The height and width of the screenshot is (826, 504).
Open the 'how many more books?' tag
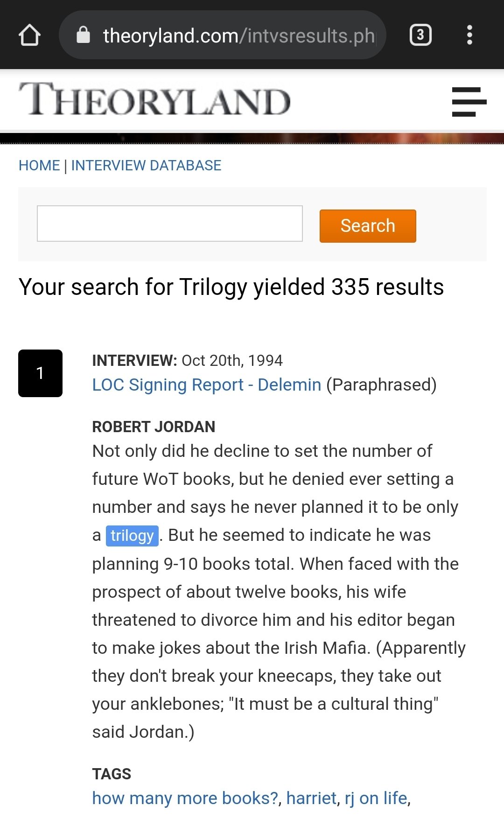pos(185,798)
